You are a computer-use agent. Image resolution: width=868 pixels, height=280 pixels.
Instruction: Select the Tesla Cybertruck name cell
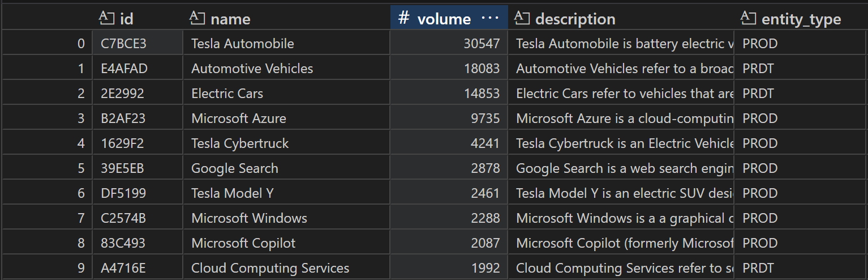pyautogui.click(x=286, y=143)
